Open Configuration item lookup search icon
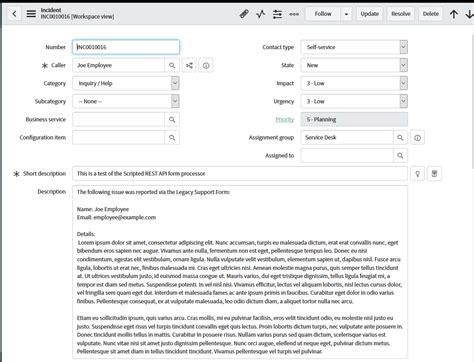 click(172, 137)
